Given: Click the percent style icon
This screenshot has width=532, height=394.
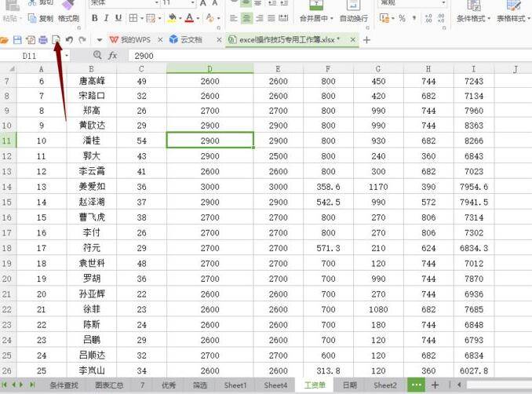Looking at the screenshot, I should click(x=402, y=18).
